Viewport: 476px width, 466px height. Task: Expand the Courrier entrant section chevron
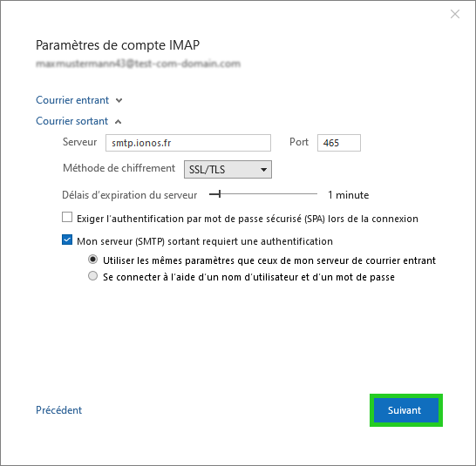pyautogui.click(x=119, y=100)
